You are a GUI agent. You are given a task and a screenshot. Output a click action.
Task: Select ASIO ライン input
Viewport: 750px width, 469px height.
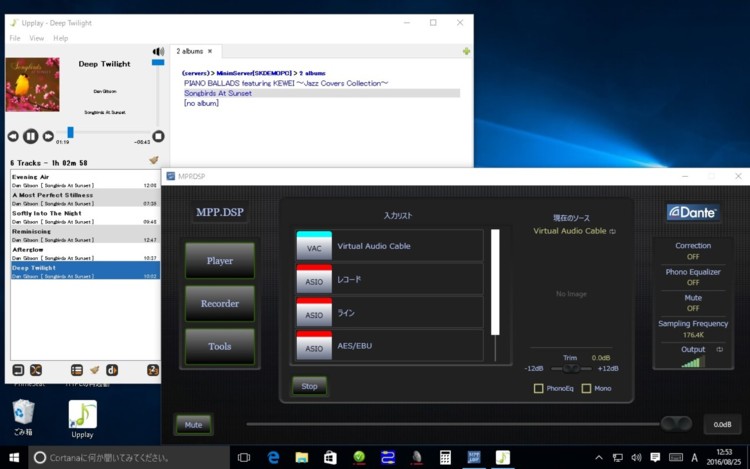point(389,313)
